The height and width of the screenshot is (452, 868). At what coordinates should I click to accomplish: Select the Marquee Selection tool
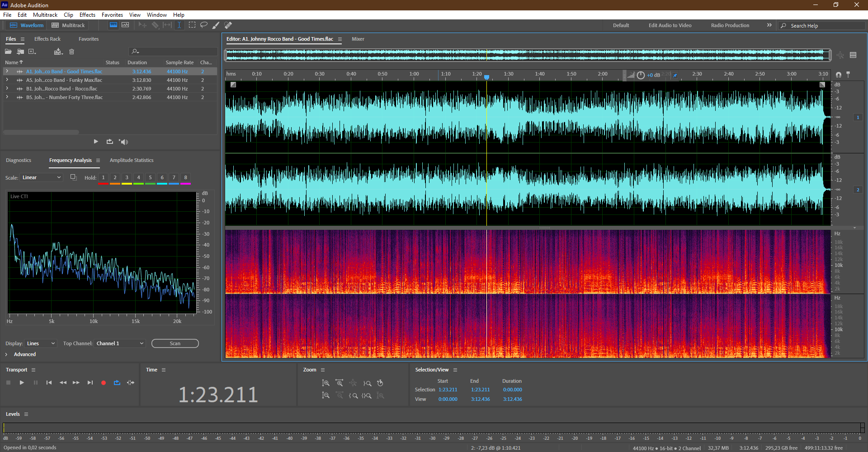point(192,25)
